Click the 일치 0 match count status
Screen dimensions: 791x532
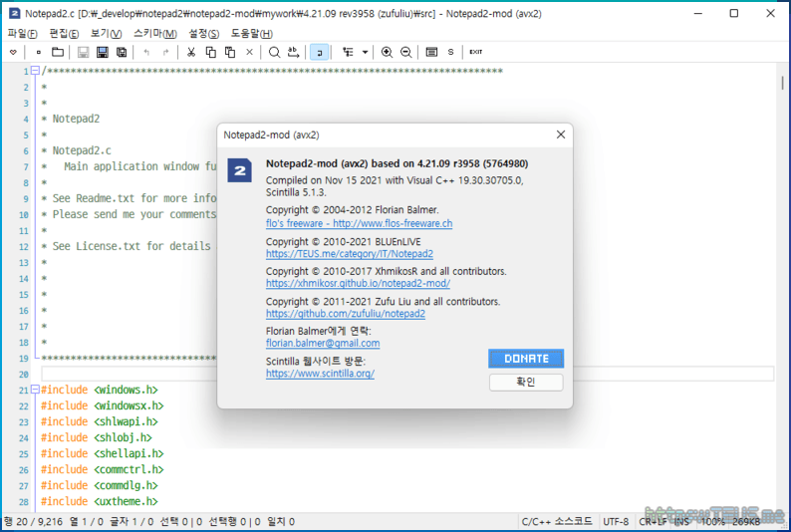point(281,521)
